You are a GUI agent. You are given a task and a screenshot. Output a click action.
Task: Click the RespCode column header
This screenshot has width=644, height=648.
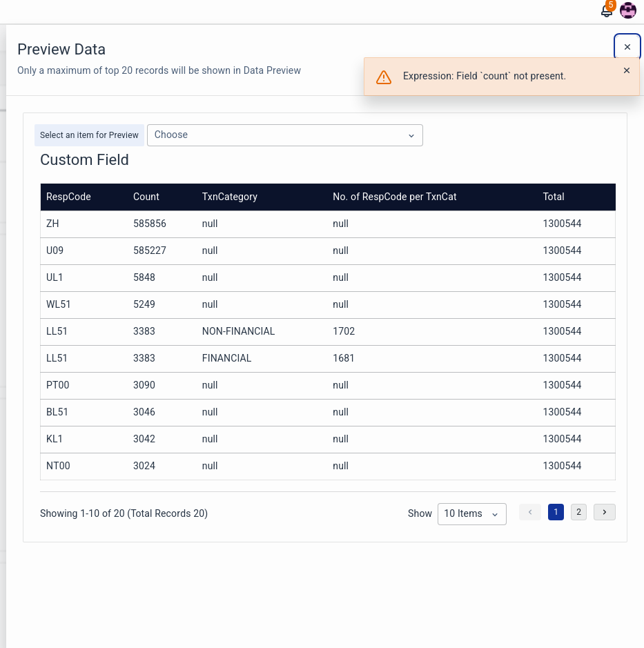(68, 197)
